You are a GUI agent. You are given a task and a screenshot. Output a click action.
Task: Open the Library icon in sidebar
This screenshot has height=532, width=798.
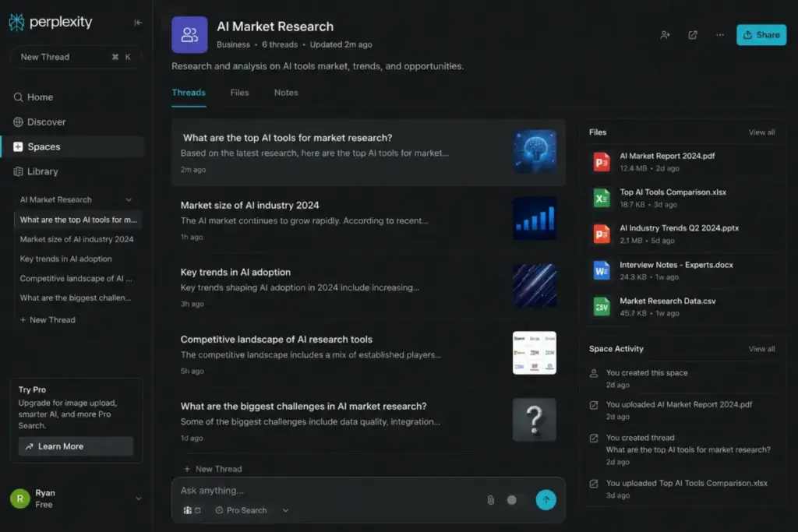(19, 171)
